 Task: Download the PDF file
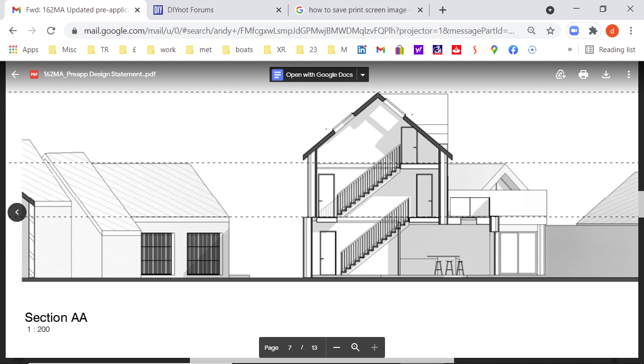click(606, 74)
